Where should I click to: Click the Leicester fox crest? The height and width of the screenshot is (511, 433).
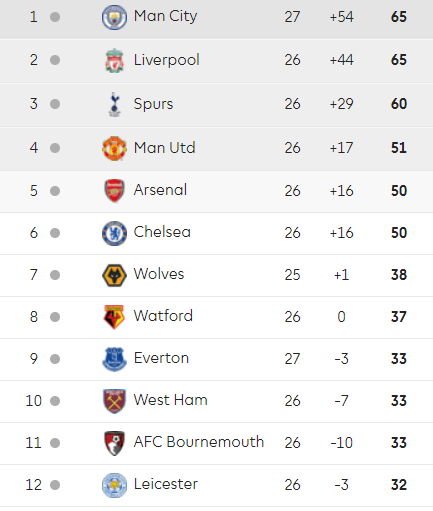point(114,485)
